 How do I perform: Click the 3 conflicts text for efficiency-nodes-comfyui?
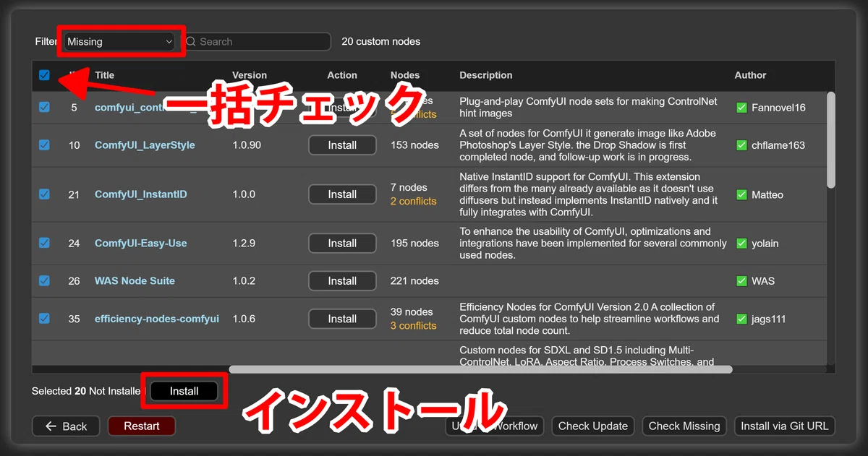(x=414, y=326)
